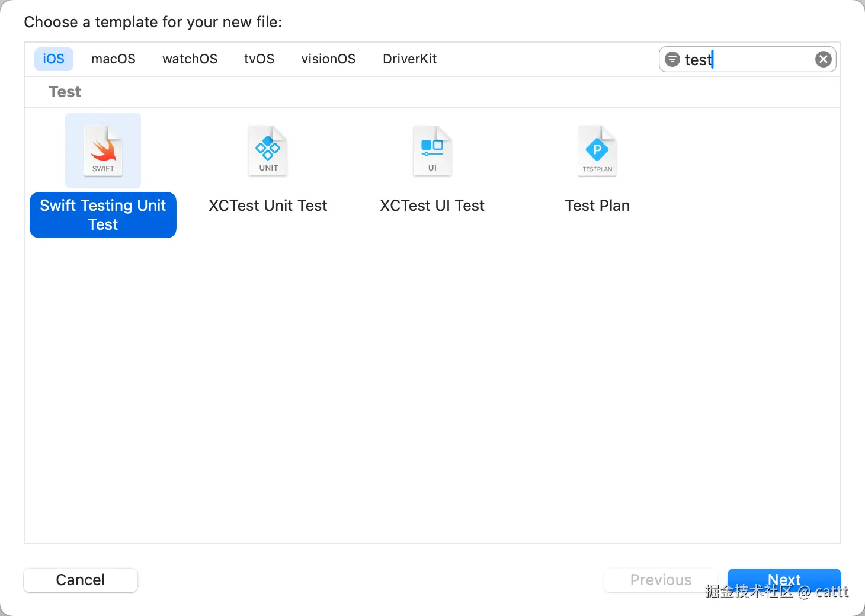Select the highlighted iOS tab
The image size is (865, 616).
pyautogui.click(x=53, y=59)
